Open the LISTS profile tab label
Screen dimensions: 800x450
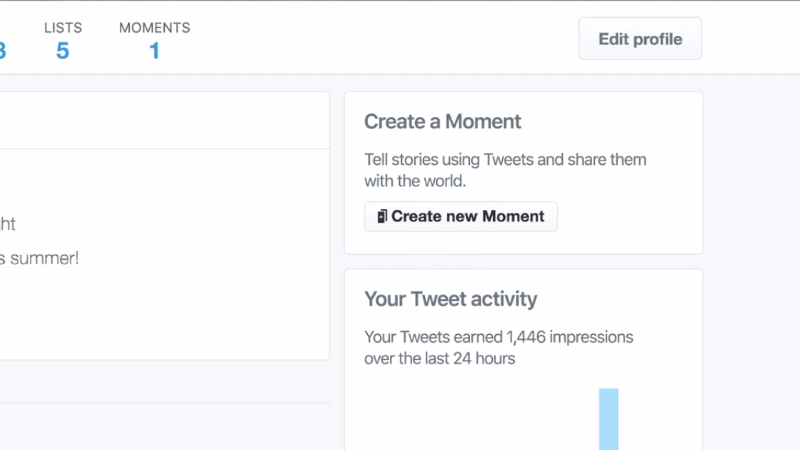click(63, 28)
